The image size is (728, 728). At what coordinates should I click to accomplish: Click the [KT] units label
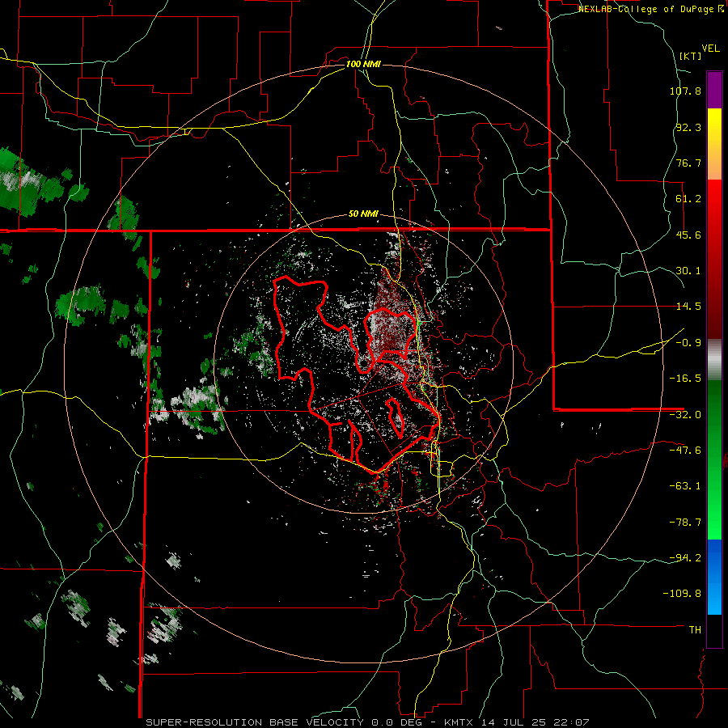point(690,56)
